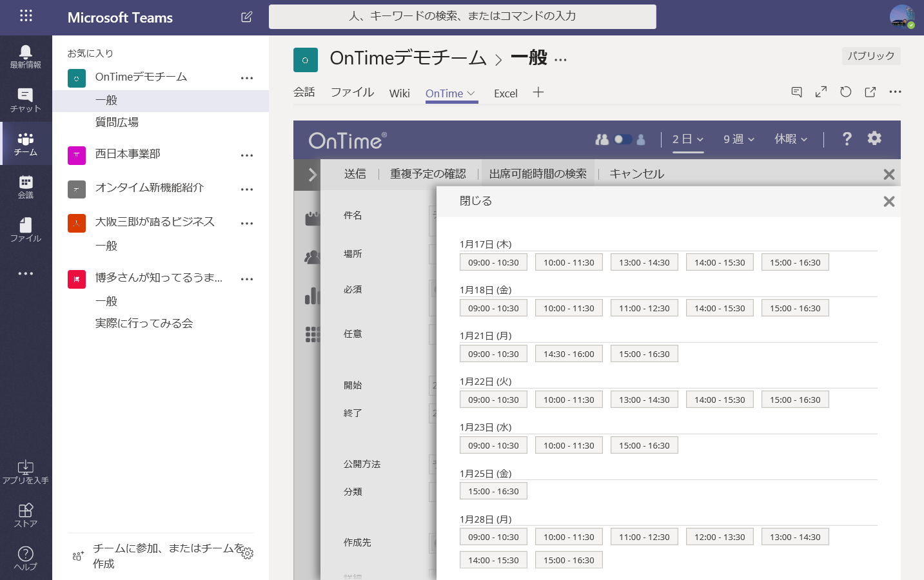Screen dimensions: 924x580
Task: Open チャット in the sidebar
Action: click(26, 100)
